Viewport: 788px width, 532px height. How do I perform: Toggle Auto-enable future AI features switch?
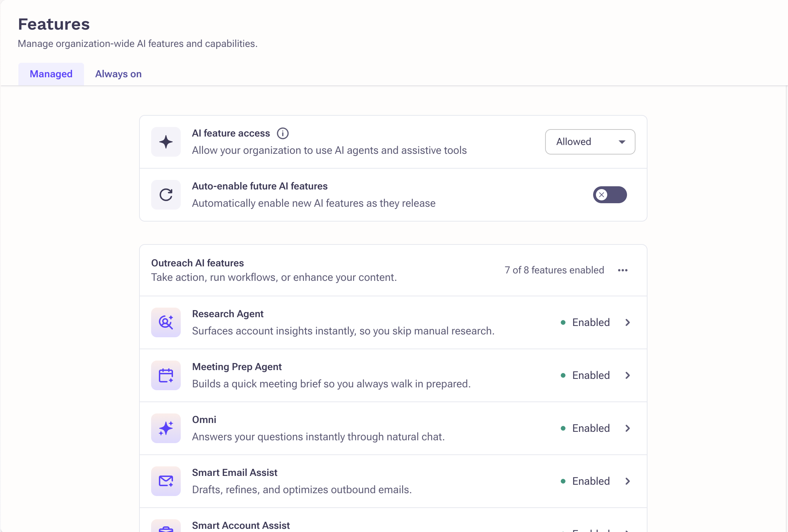pos(610,195)
